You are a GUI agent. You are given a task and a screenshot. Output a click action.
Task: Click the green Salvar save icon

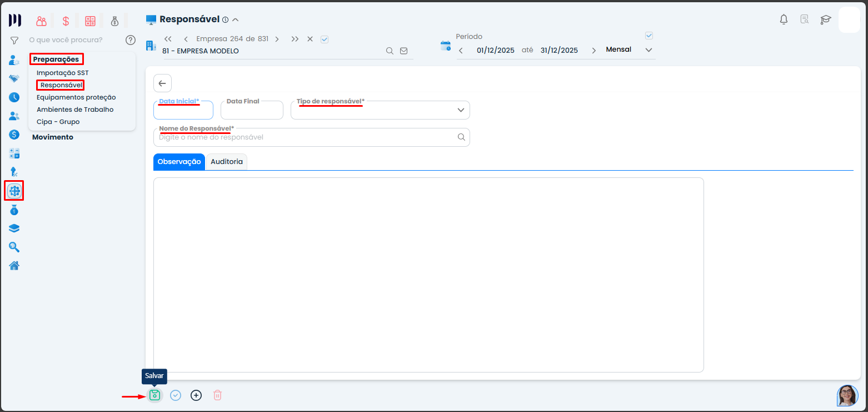[155, 395]
